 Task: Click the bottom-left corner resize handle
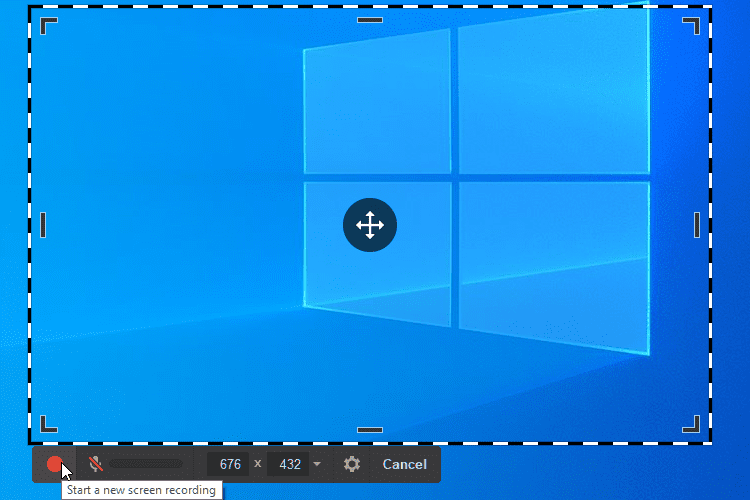(48, 424)
